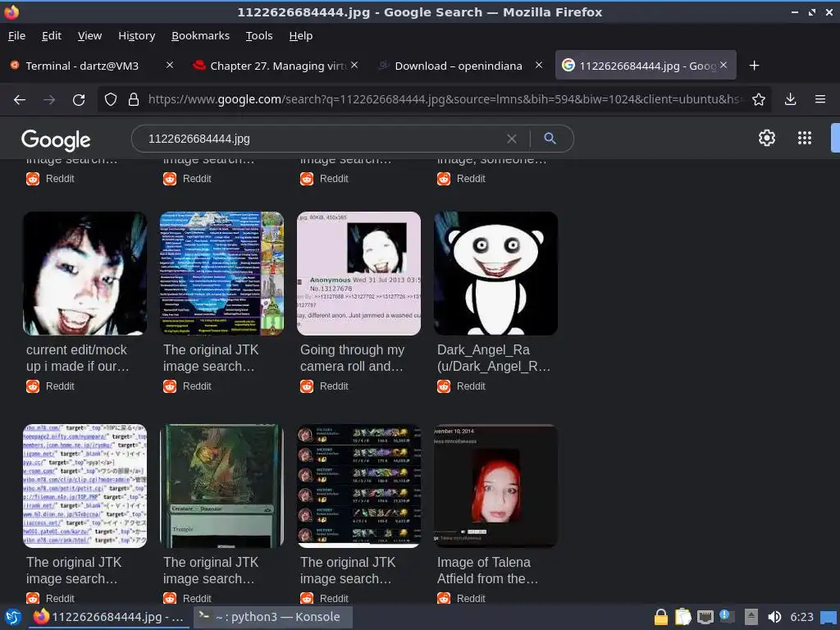Open Google quick settings gear
Screen dimensions: 840x630
pyautogui.click(x=767, y=138)
